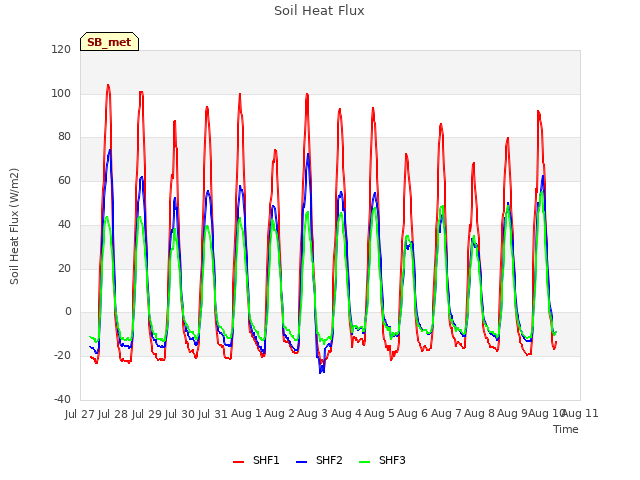Click the green SHF3 peak near Aug 10
This screenshot has height=480, width=640.
(x=542, y=191)
